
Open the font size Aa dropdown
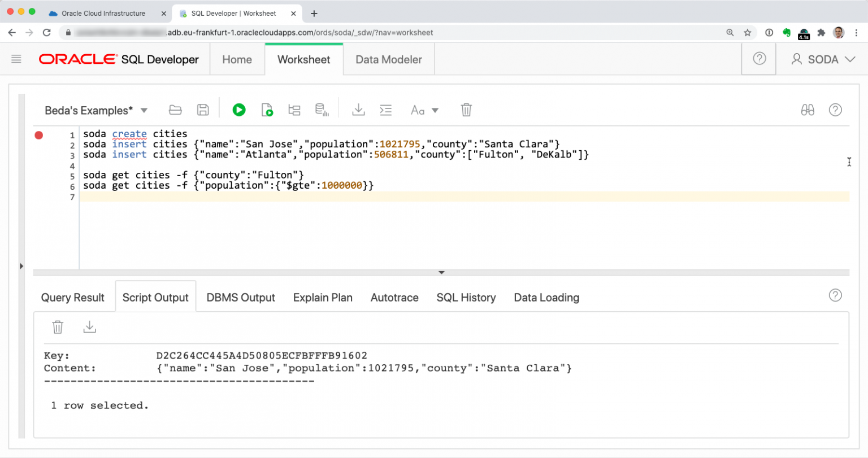point(424,110)
